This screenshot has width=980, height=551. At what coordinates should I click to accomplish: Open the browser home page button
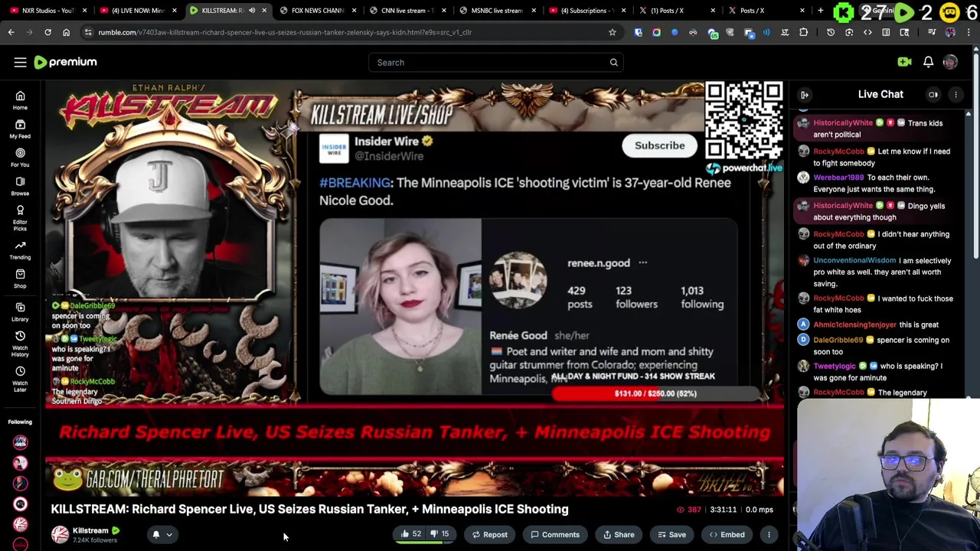66,32
